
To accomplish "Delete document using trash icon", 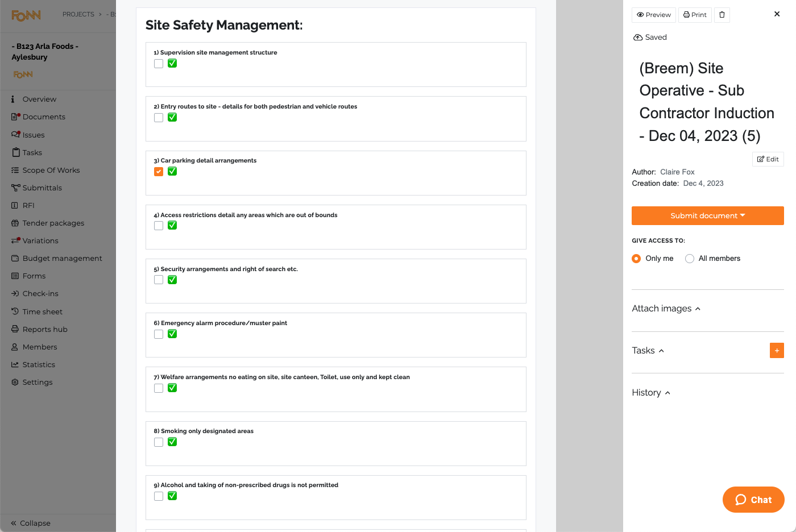I will pos(722,15).
